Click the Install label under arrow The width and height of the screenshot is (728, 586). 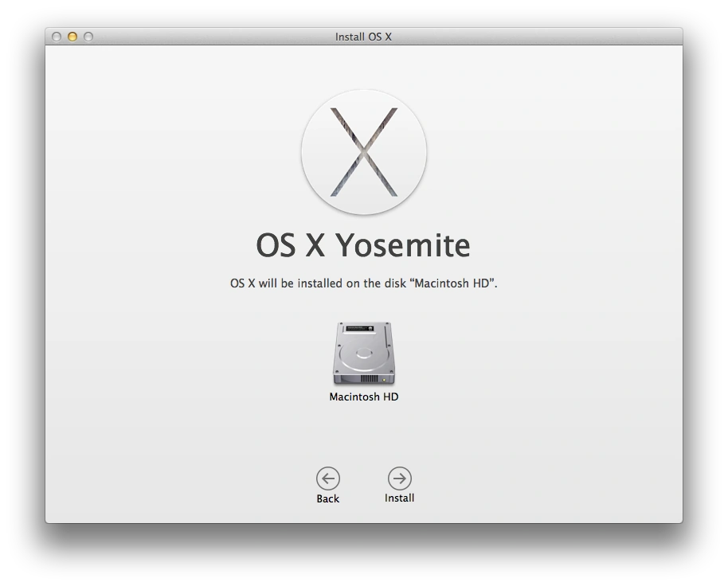pyautogui.click(x=399, y=498)
